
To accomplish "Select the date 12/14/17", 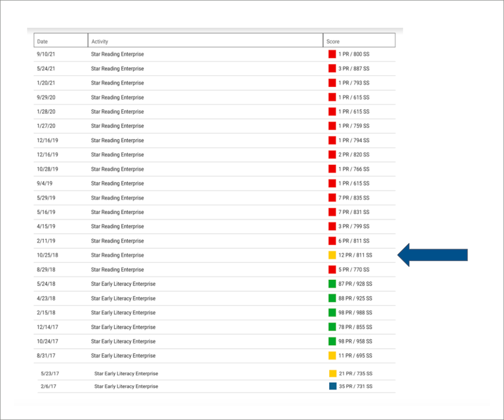I will (47, 327).
